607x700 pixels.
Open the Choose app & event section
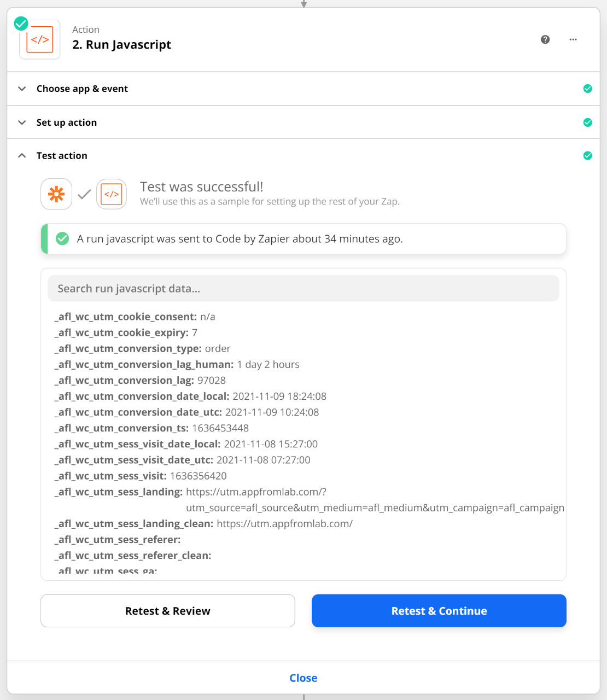pos(82,89)
